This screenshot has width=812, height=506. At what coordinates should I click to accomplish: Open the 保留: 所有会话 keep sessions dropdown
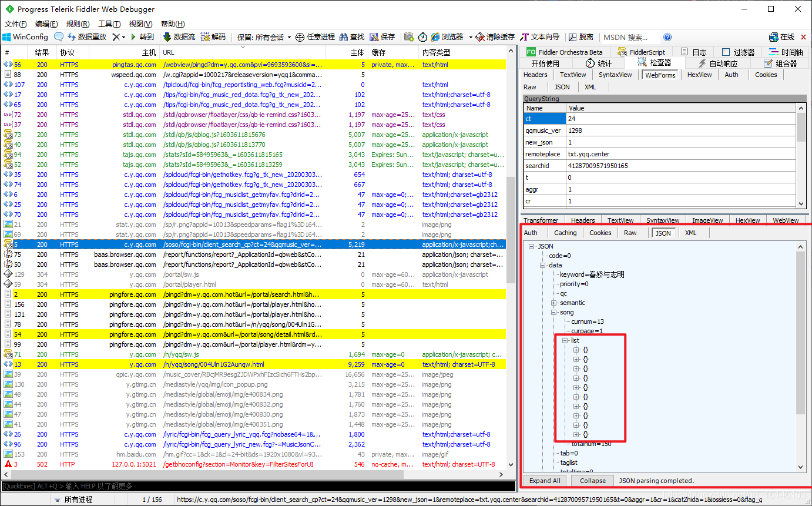pos(264,37)
